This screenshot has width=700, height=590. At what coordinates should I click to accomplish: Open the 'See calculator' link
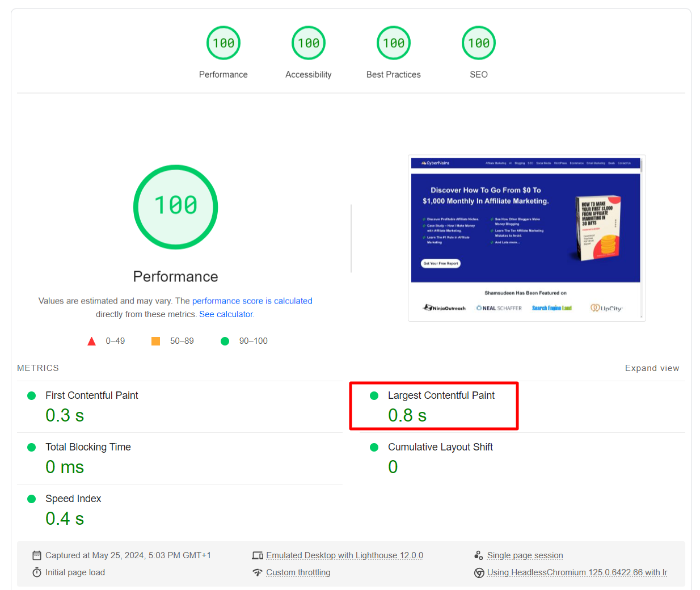pyautogui.click(x=226, y=314)
